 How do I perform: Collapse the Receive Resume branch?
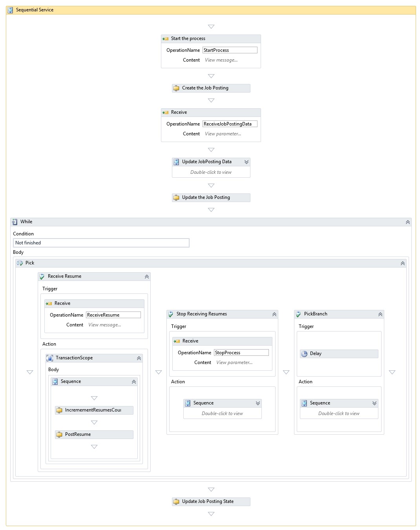point(147,277)
